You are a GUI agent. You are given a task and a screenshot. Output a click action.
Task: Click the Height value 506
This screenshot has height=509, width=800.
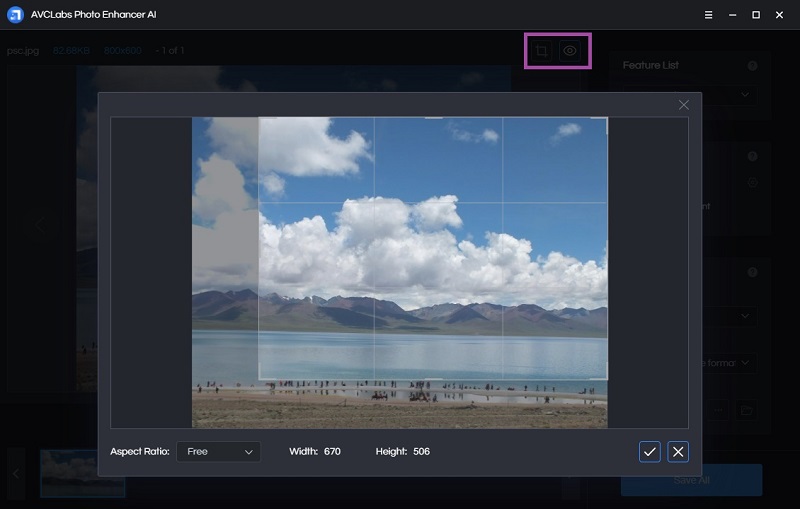421,451
